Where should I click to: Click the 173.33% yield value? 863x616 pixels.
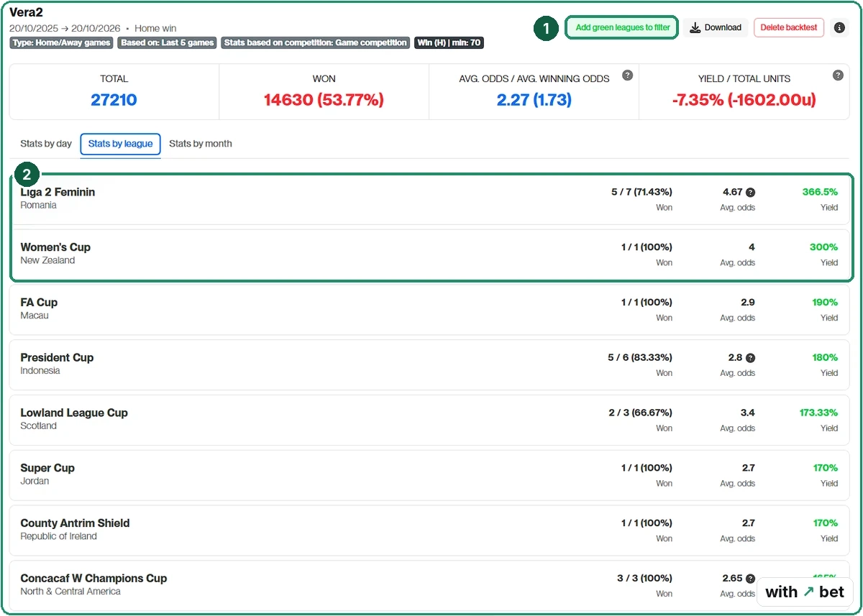(818, 413)
